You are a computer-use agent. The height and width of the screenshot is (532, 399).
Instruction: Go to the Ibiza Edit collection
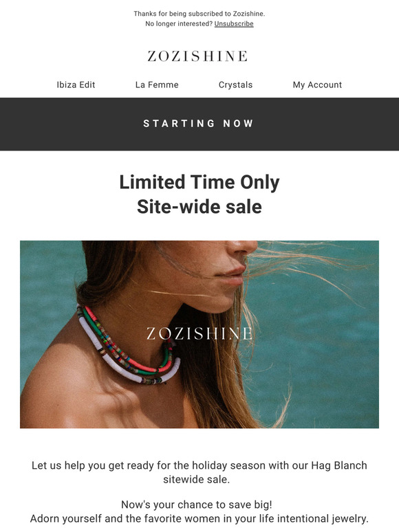(76, 85)
